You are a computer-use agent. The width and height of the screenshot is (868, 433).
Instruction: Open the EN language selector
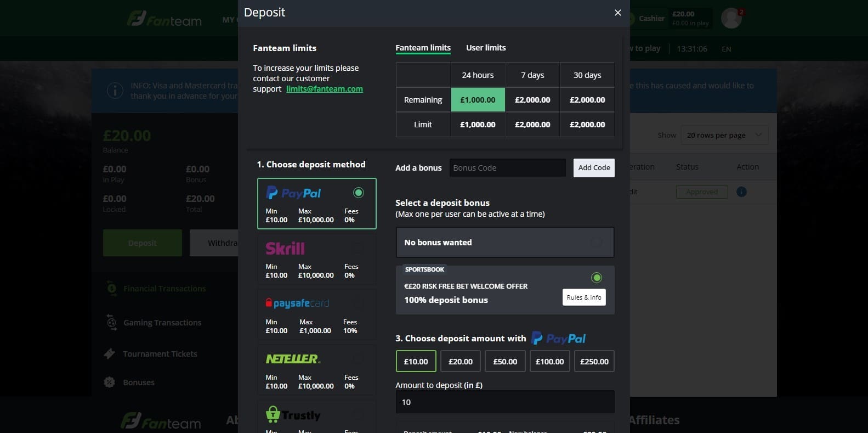[x=726, y=49]
